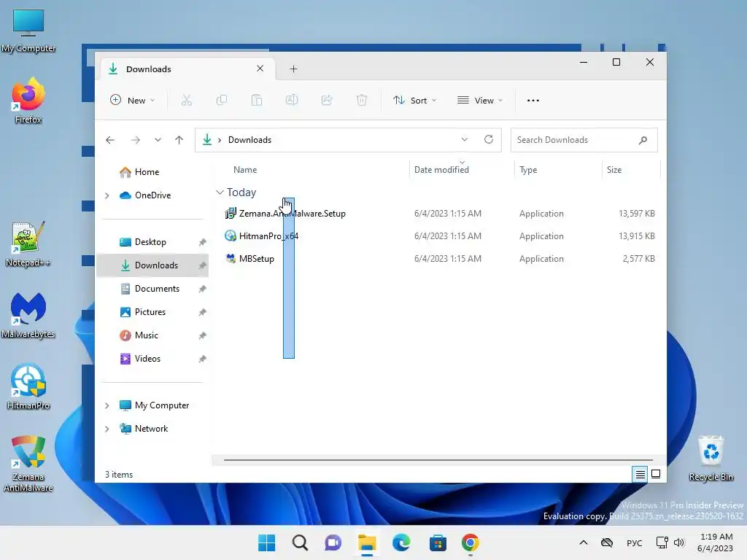The width and height of the screenshot is (747, 560).
Task: Sort by Name column header
Action: click(245, 170)
